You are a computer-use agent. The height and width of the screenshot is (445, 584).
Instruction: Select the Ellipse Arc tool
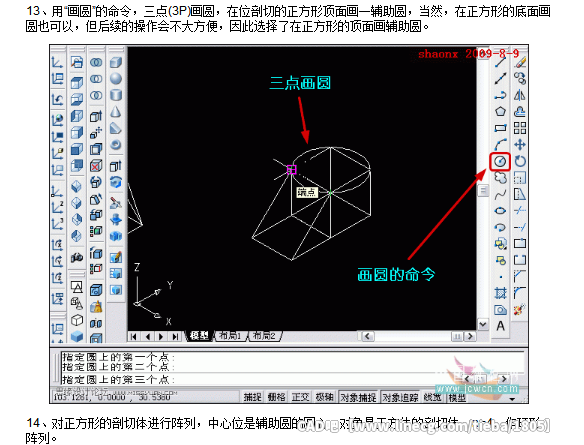(x=500, y=227)
